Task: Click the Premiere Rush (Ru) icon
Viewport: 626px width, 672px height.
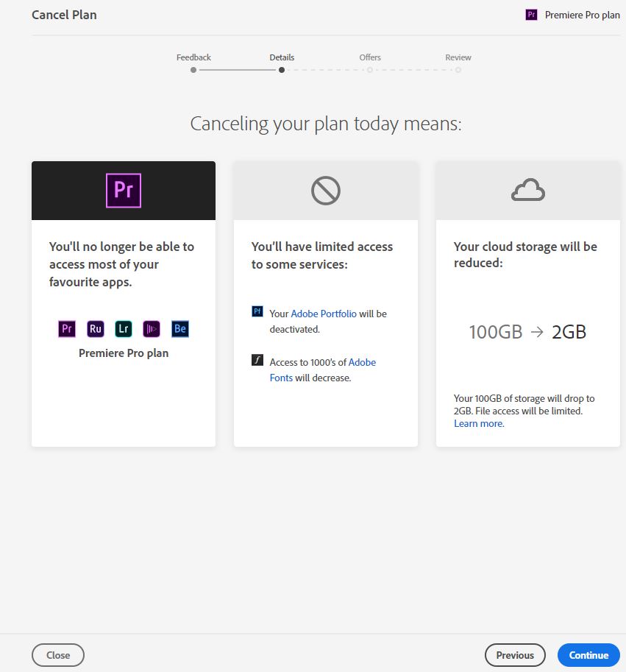Action: [95, 329]
